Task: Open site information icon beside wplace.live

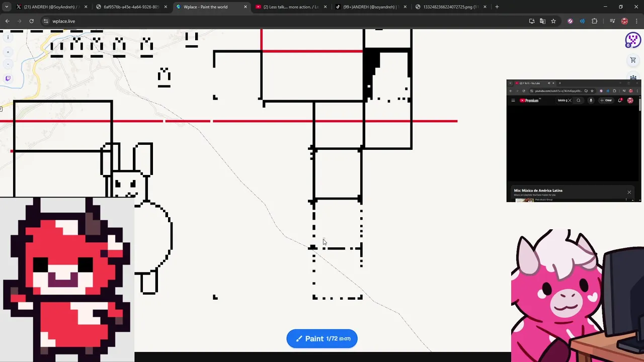Action: (x=46, y=21)
